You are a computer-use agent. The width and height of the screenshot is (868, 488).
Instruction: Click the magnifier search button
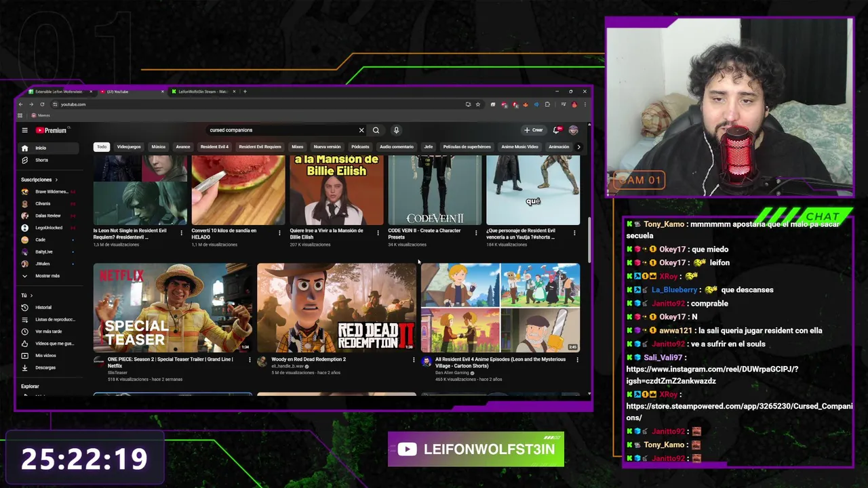pyautogui.click(x=376, y=130)
